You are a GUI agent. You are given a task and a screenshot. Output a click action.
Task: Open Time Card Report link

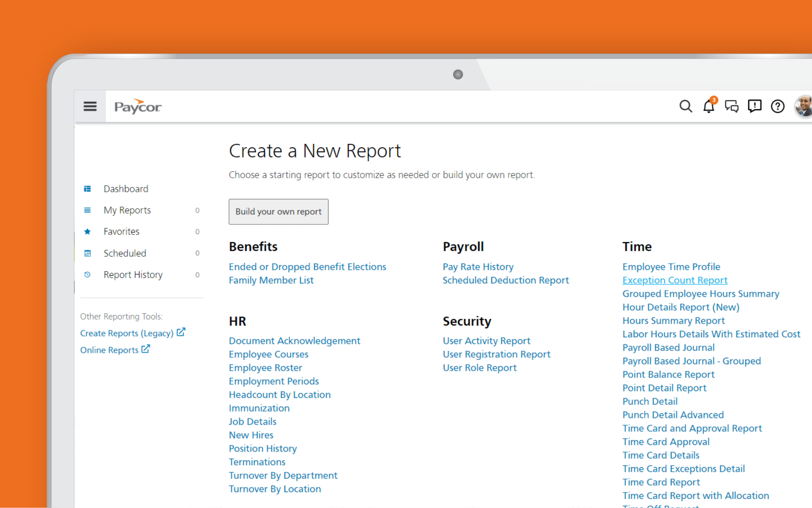coord(661,482)
